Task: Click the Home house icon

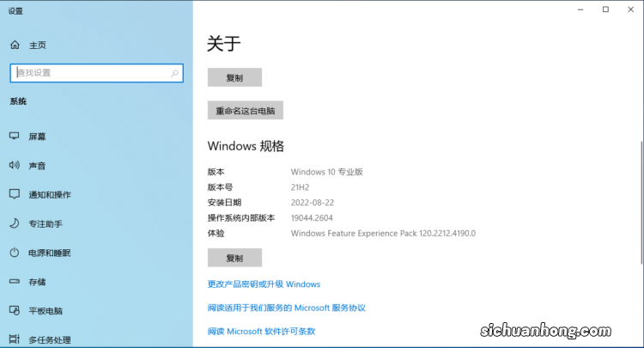Action: (x=15, y=45)
